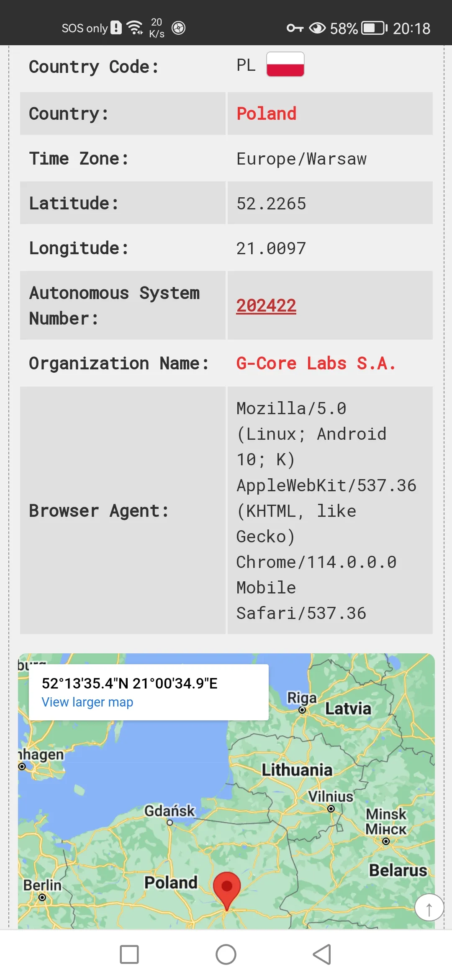
Task: Tap the Latvia country label on map
Action: tap(348, 709)
